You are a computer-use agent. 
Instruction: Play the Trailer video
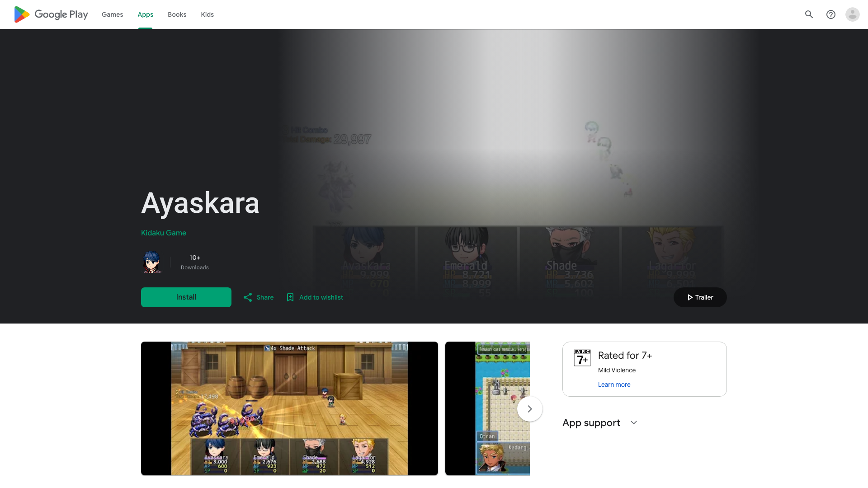tap(700, 297)
